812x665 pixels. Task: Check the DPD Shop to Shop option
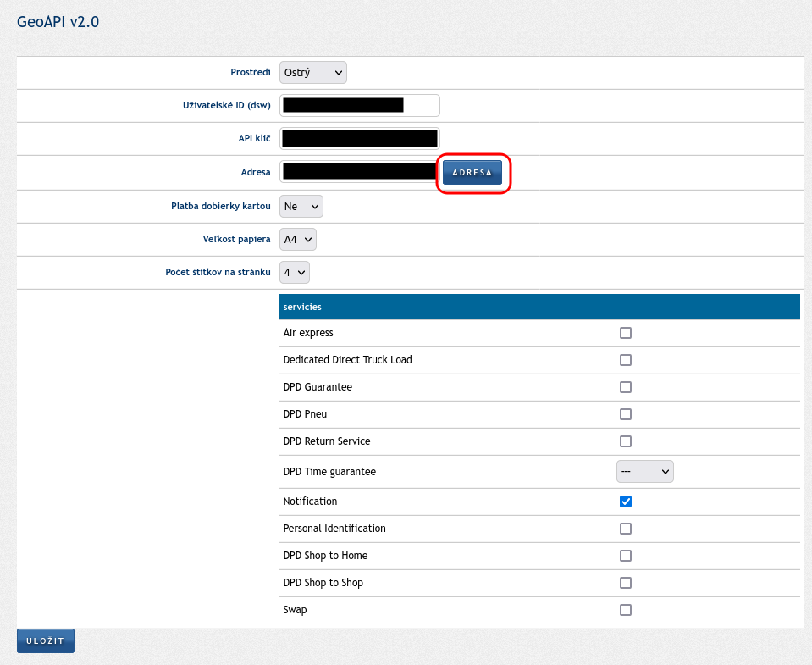pos(626,583)
